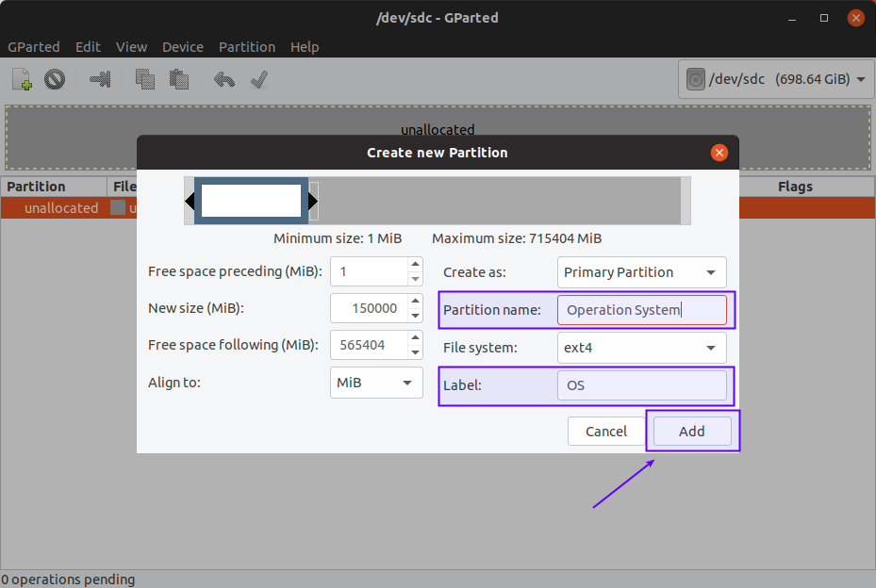Select the Resize/Move toolbar icon
The width and height of the screenshot is (876, 588).
click(100, 79)
